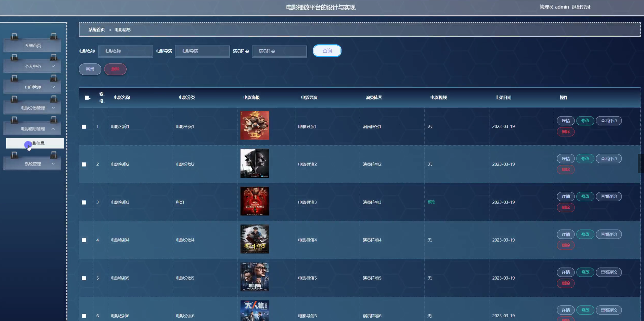Click the poster thumbnail for 电影名称5
The image size is (644, 321).
pos(255,277)
